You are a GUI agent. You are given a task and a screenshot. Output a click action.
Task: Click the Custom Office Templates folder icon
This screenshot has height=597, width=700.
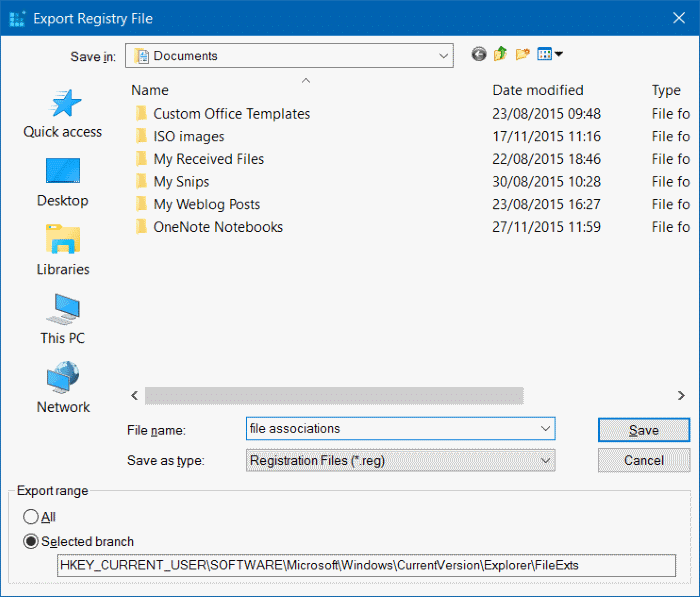141,113
